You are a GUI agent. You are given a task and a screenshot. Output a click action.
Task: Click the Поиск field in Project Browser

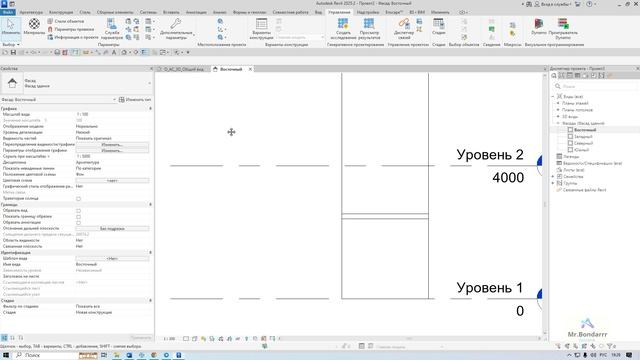595,86
